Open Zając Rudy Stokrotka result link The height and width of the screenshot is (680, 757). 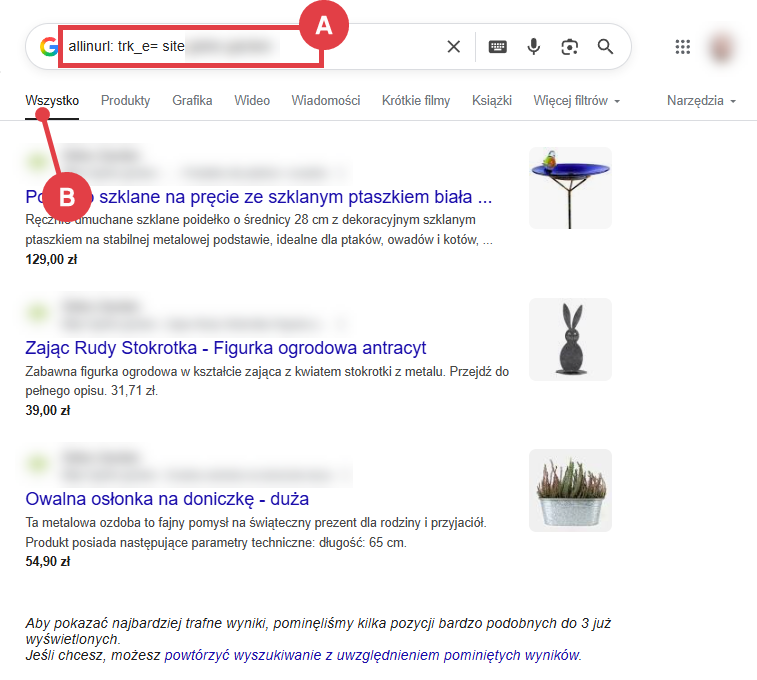225,348
